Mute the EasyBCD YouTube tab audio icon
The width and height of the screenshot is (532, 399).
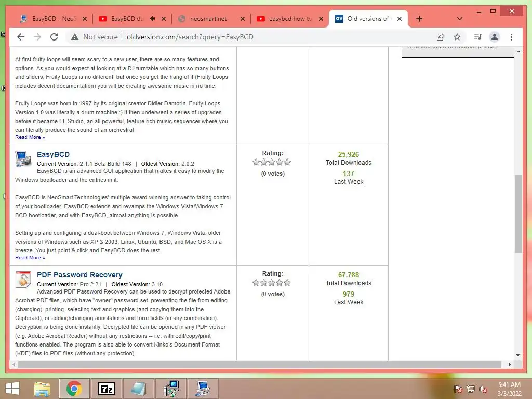coord(153,19)
